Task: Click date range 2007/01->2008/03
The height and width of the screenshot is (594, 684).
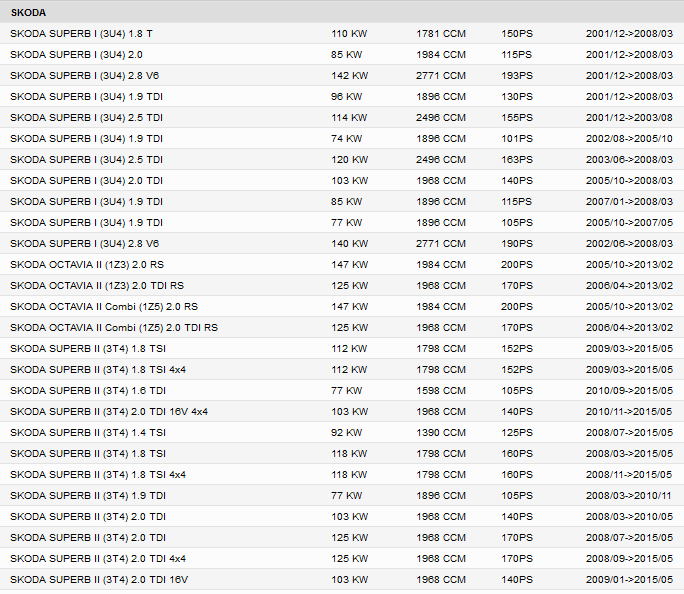Action: (x=629, y=201)
